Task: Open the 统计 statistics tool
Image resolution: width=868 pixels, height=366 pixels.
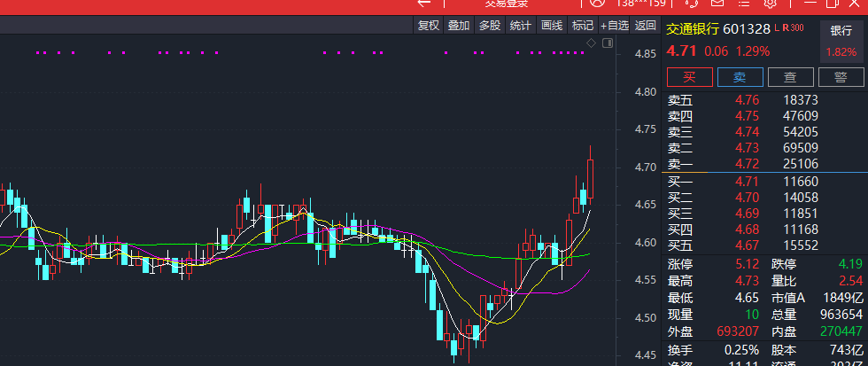Action: (521, 26)
